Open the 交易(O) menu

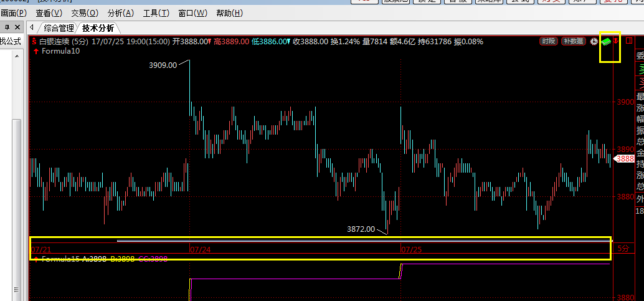click(x=85, y=13)
